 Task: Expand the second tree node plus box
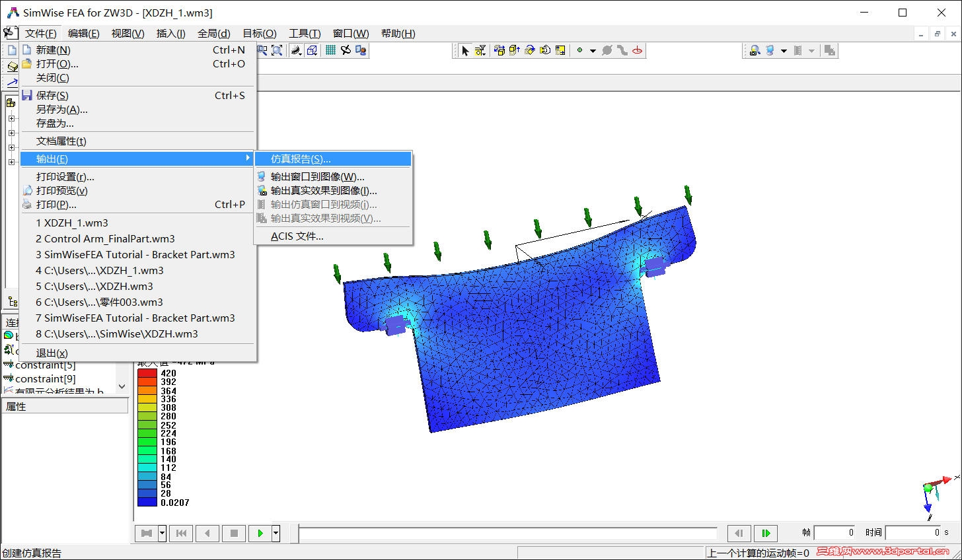11,133
